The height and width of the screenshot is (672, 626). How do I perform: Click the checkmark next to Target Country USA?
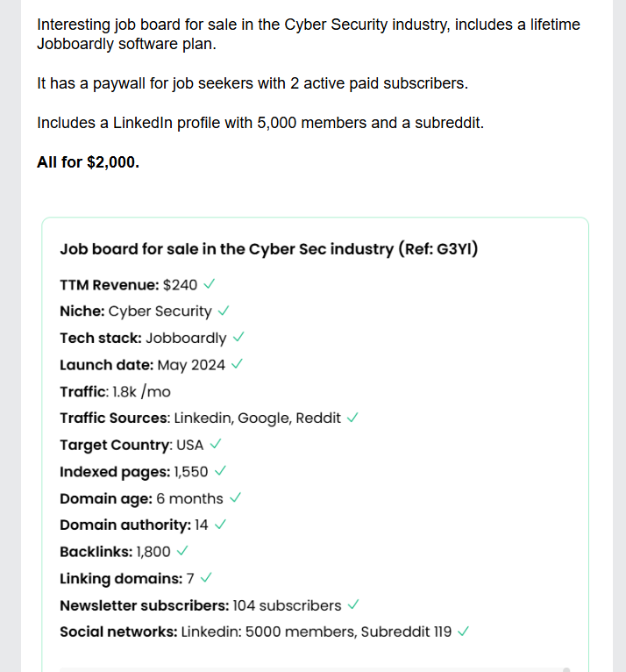pos(216,445)
